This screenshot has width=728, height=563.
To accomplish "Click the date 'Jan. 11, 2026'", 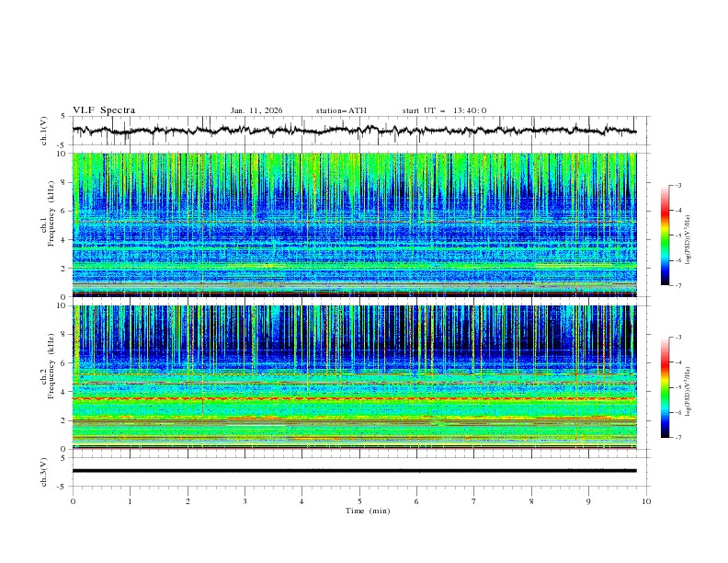I will [256, 110].
